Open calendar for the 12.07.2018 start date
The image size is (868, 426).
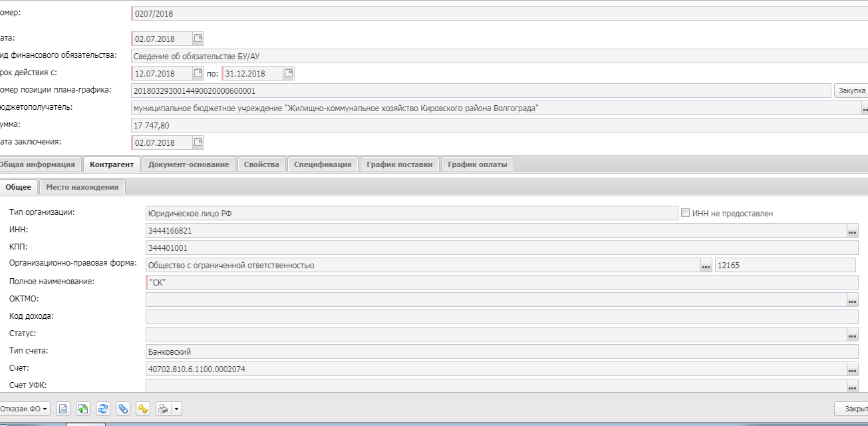[x=198, y=73]
